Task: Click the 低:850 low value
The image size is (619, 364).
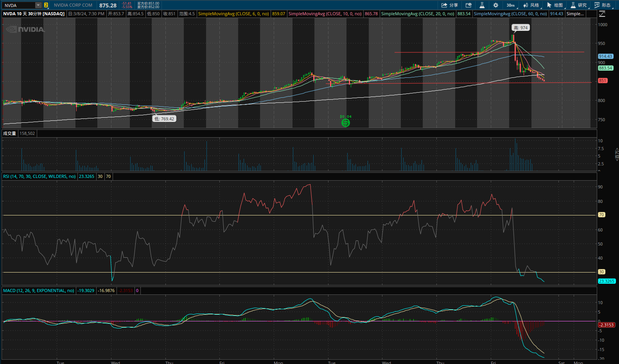Action: [153, 14]
